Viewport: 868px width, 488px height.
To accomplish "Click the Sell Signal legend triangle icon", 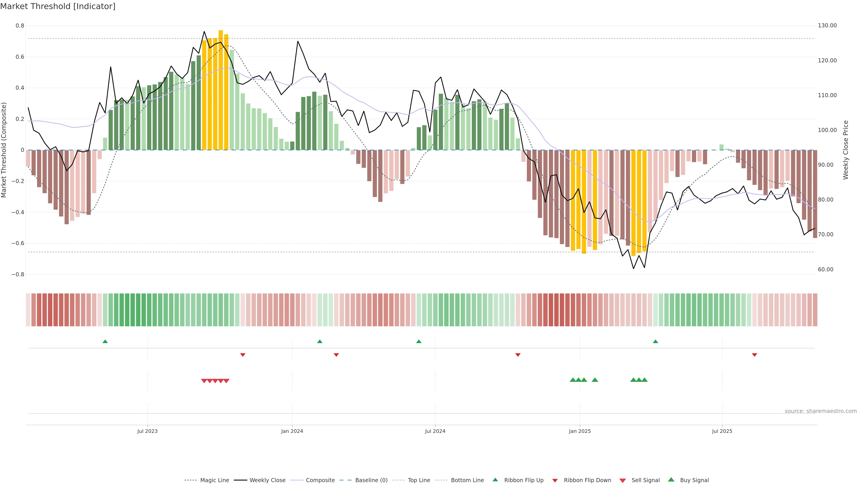I will [x=622, y=481].
